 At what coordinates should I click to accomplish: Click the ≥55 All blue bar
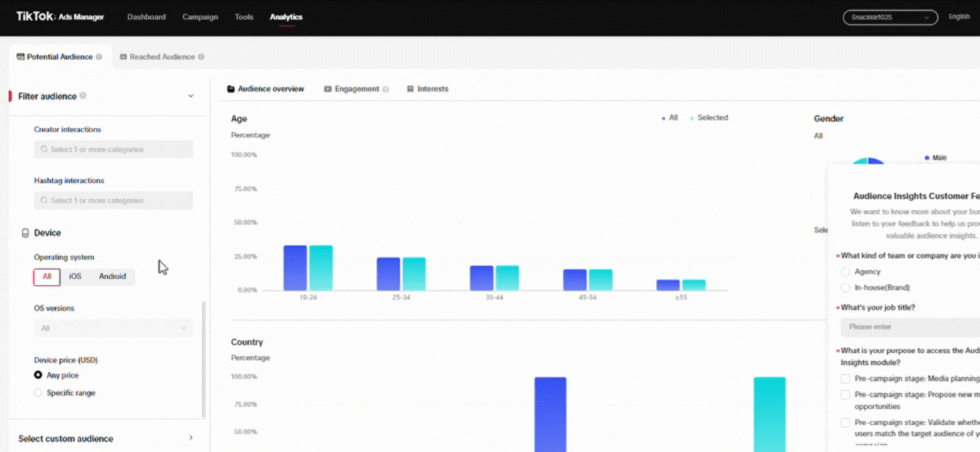coord(668,285)
